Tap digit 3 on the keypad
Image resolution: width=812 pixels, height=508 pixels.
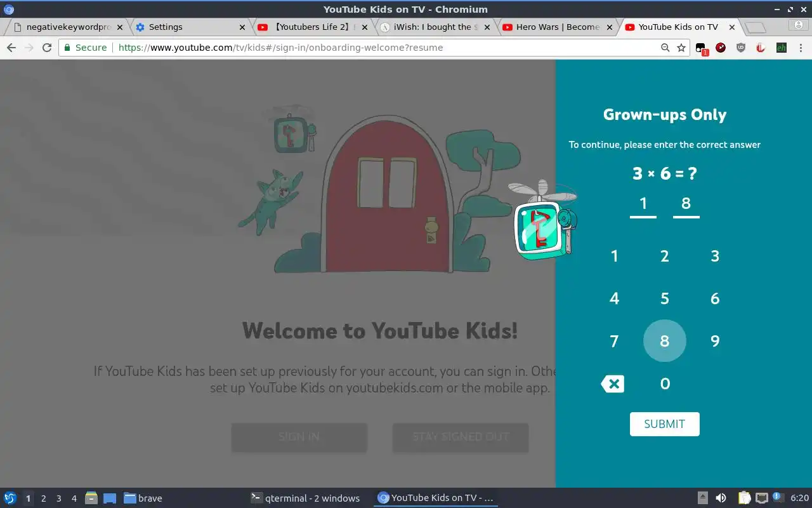pyautogui.click(x=715, y=256)
